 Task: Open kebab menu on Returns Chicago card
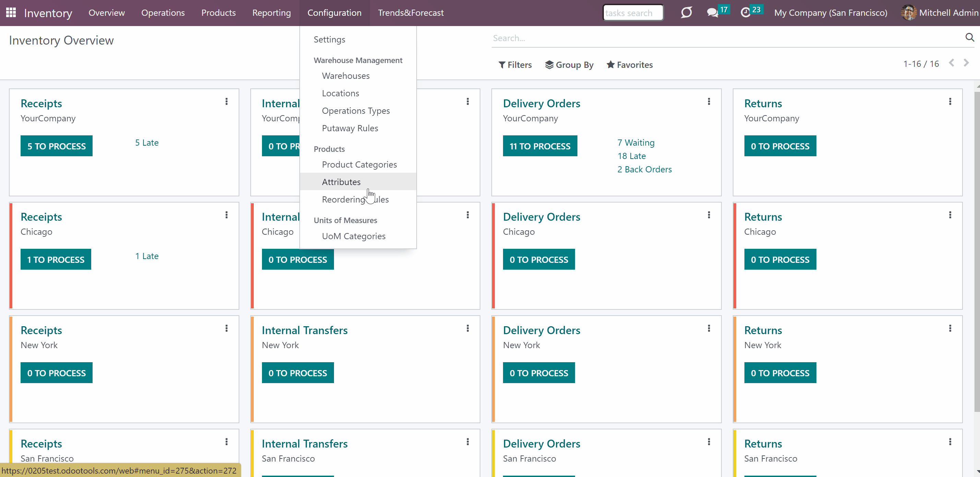pos(950,215)
